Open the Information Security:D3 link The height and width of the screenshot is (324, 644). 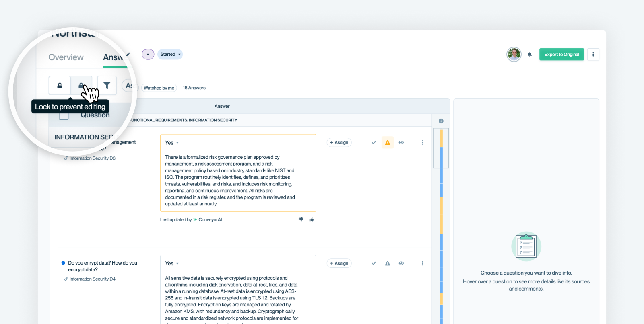92,158
